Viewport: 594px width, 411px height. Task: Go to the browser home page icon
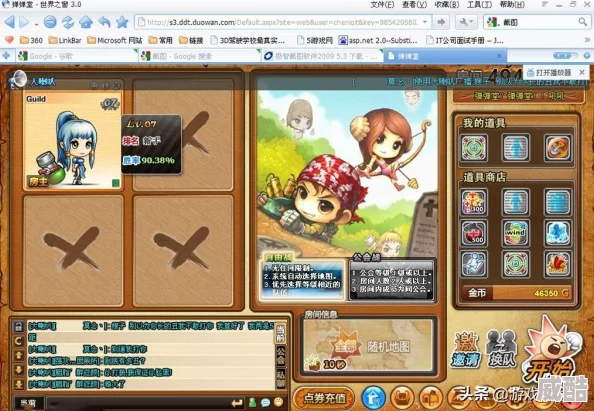tap(86, 22)
